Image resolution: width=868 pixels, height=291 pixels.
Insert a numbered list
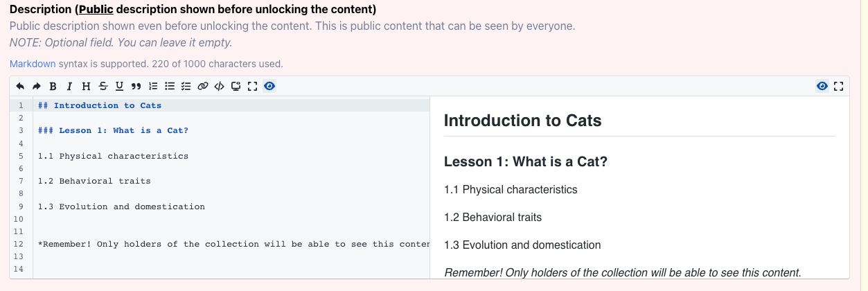[153, 87]
